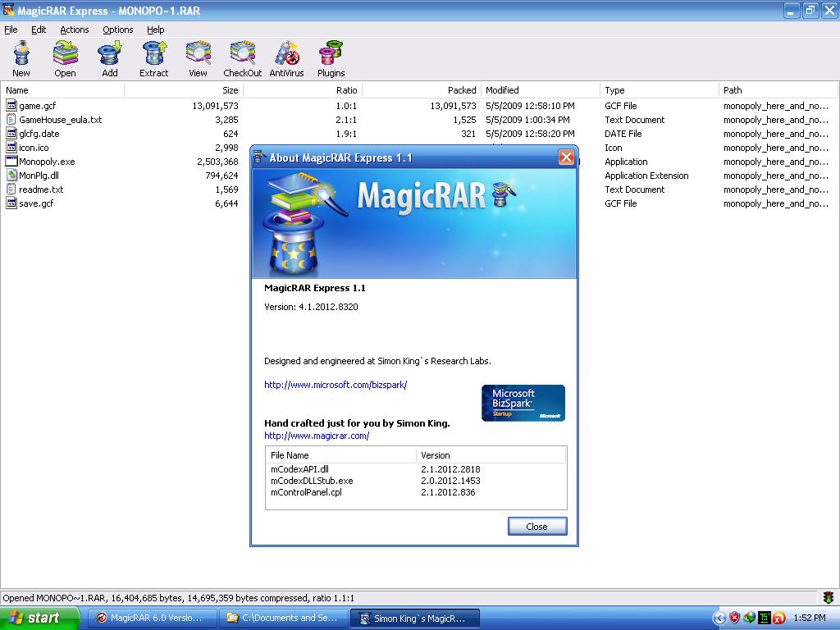Viewport: 840px width, 630px height.
Task: Click the traffic light status bar icon
Action: tap(829, 598)
